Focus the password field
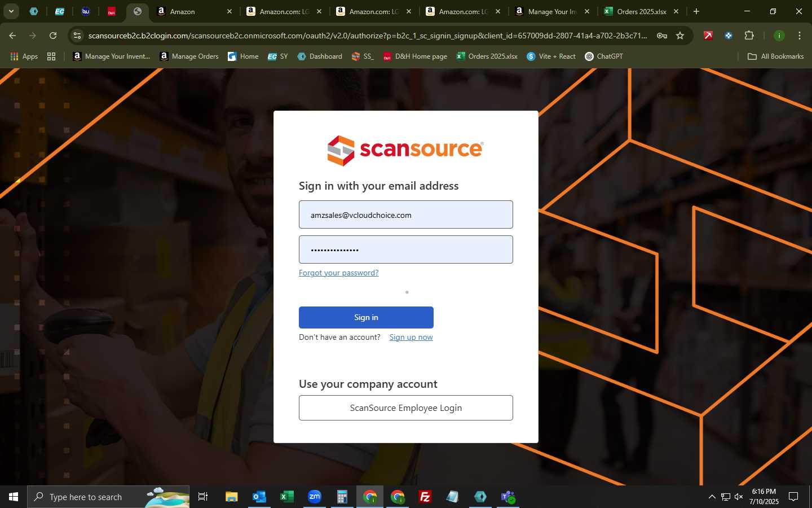This screenshot has width=812, height=508. tap(406, 249)
